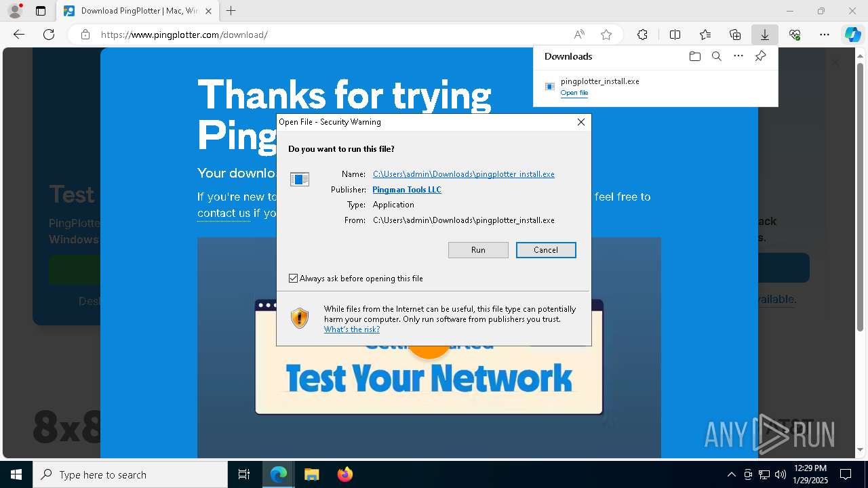Screen dimensions: 868x488
Task: Open the clock showing 12:29 PM
Action: (x=810, y=474)
